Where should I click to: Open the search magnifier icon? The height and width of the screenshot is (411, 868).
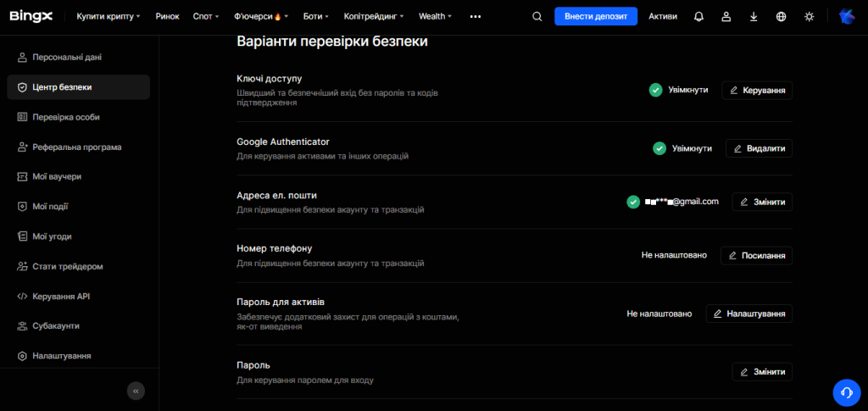point(537,17)
